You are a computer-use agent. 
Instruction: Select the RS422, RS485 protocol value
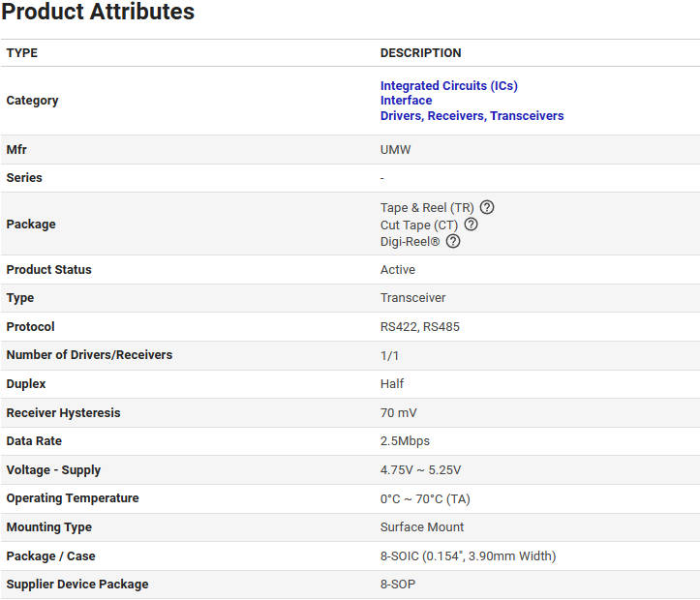tap(419, 327)
